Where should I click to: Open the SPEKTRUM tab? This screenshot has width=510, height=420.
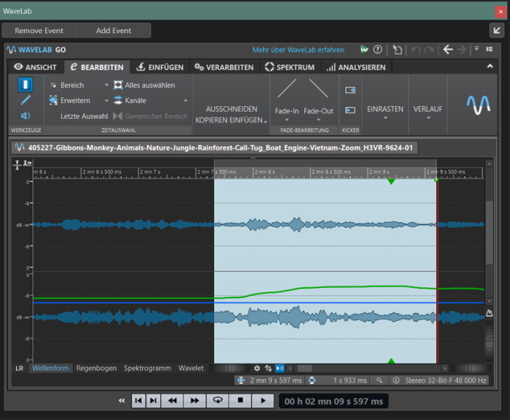pyautogui.click(x=289, y=67)
